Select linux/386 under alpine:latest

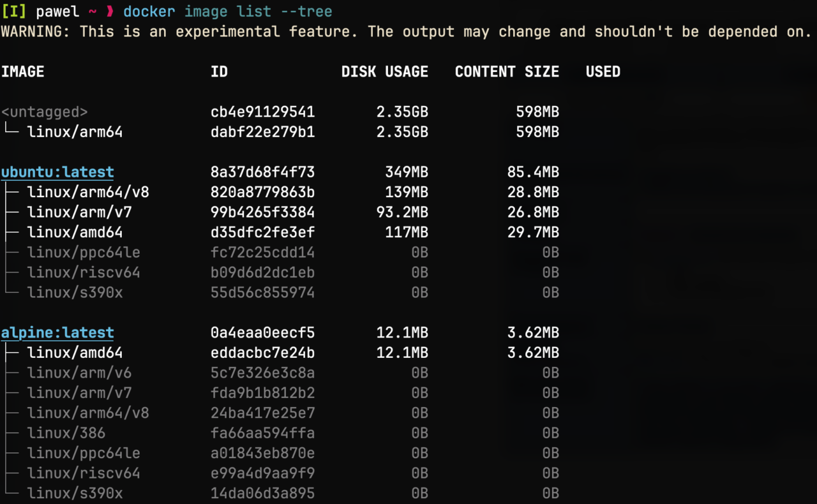click(67, 433)
